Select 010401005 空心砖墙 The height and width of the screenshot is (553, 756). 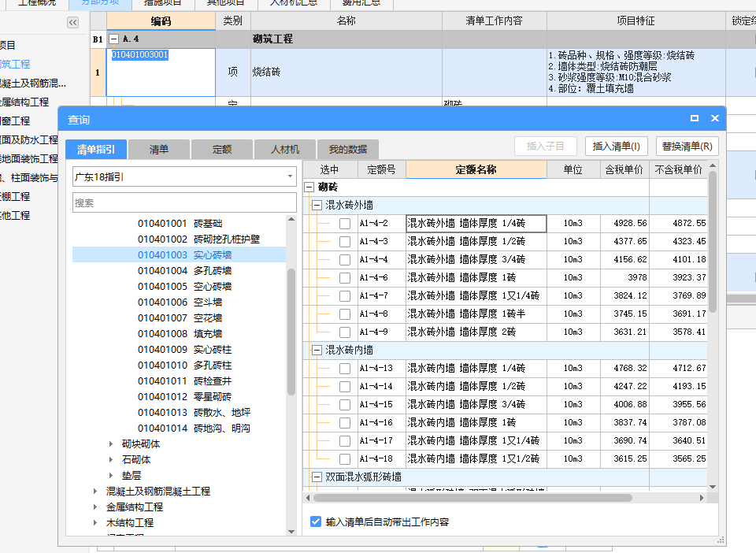[x=184, y=287]
